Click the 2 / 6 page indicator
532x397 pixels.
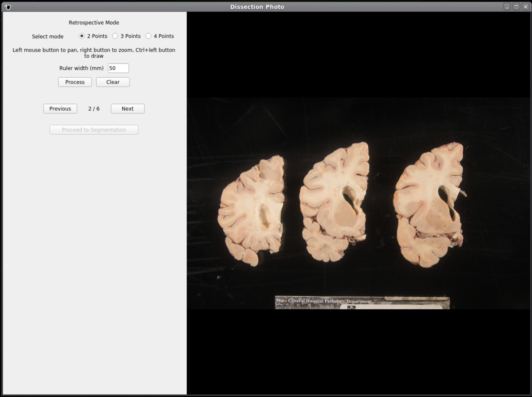(94, 109)
